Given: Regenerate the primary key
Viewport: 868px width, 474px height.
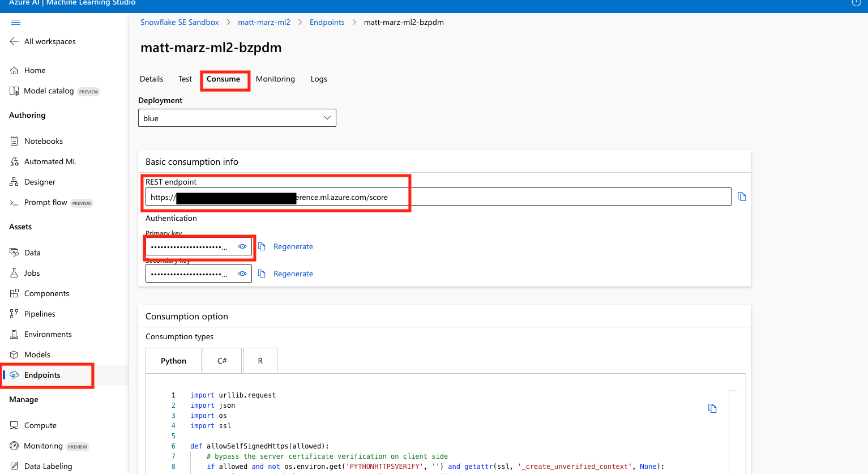Looking at the screenshot, I should (x=293, y=246).
